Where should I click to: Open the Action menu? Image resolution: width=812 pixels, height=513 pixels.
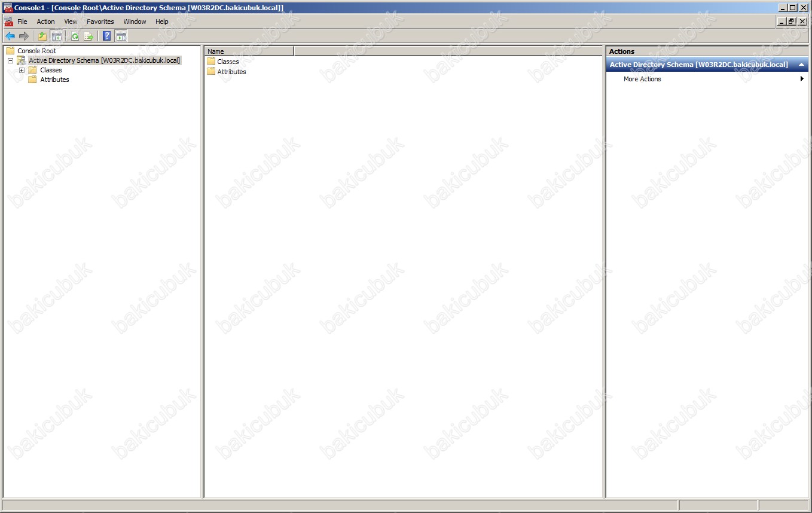(x=45, y=22)
